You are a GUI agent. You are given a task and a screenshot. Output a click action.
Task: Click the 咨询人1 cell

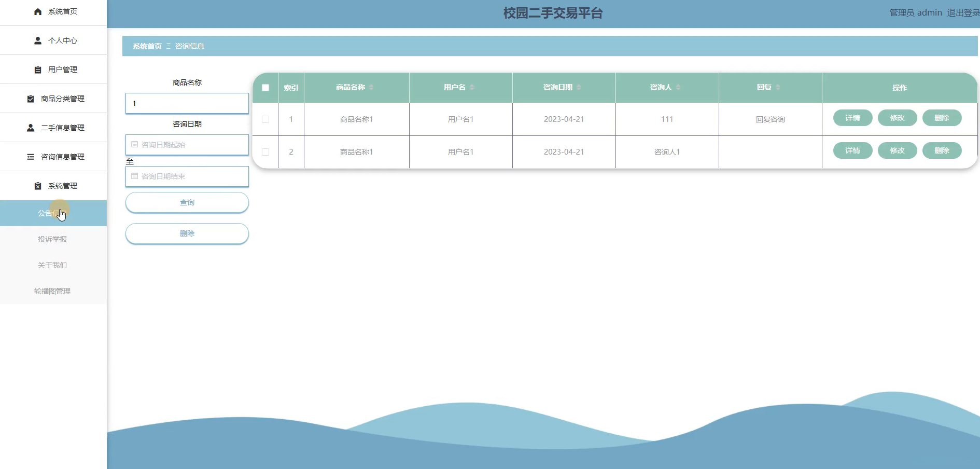(667, 152)
